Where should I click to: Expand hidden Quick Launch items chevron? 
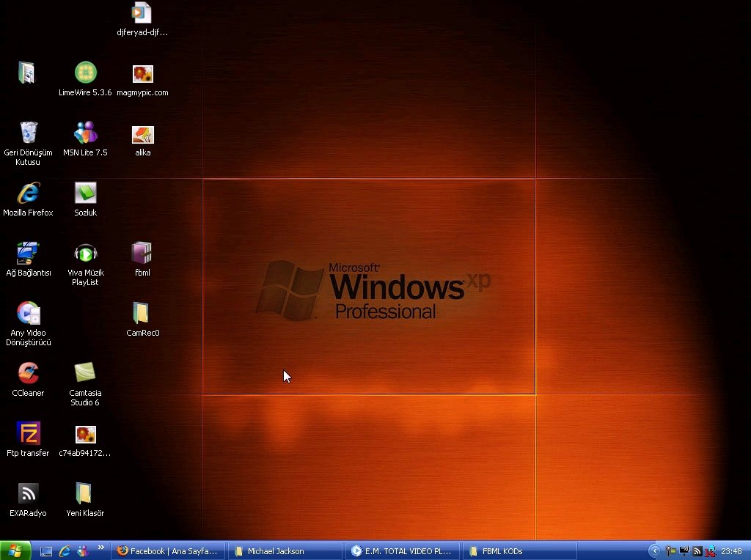point(100,548)
